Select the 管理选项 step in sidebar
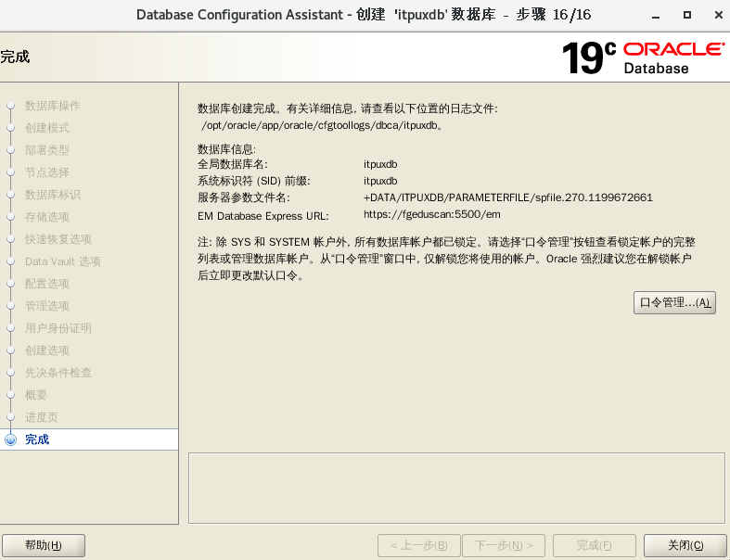The width and height of the screenshot is (730, 560). pos(47,306)
